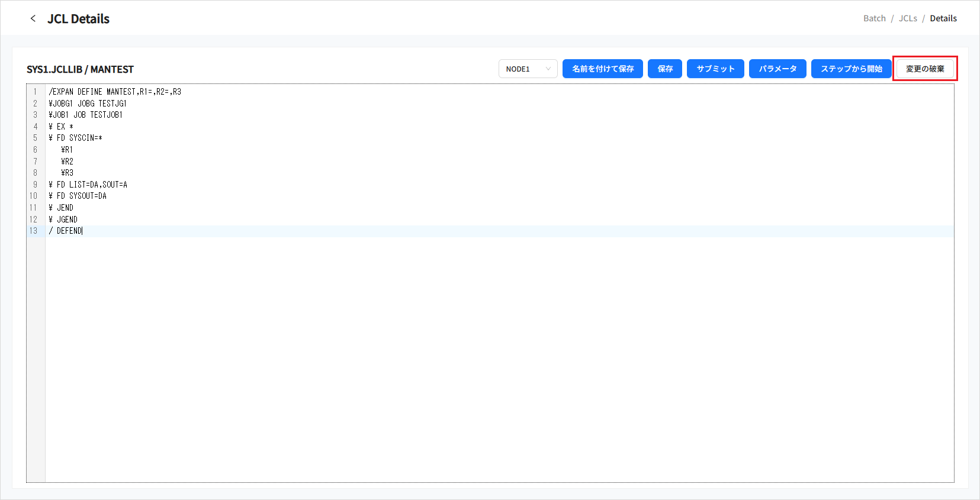This screenshot has height=500, width=980.
Task: Click the 名前を付けて保存 (Save As) button
Action: point(602,69)
